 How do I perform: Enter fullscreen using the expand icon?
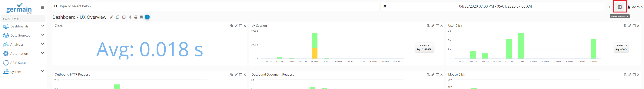[x=610, y=7]
